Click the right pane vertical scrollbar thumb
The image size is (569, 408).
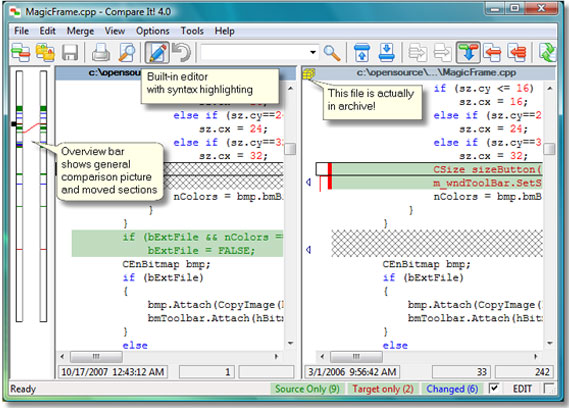[x=550, y=149]
